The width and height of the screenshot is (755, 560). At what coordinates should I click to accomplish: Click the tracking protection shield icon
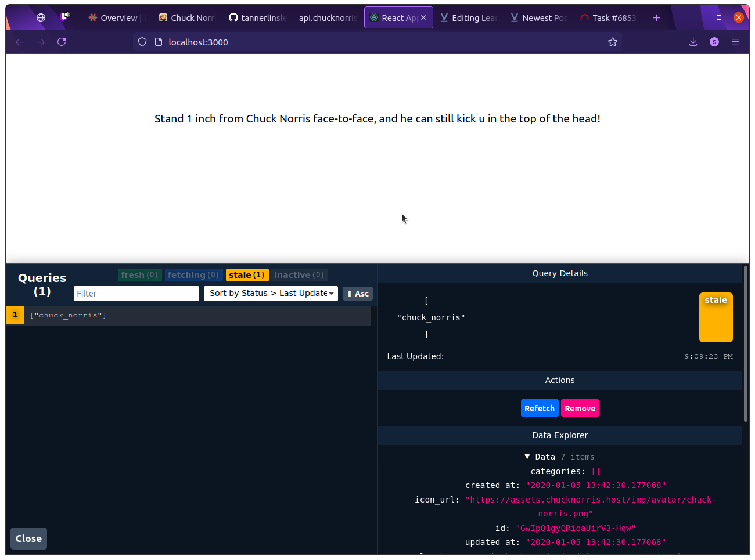pos(142,42)
